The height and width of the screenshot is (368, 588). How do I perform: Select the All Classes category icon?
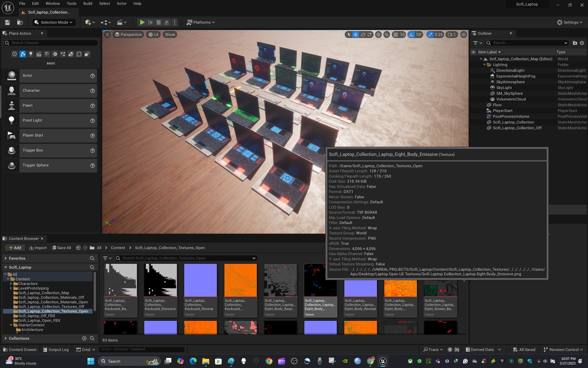pos(87,54)
